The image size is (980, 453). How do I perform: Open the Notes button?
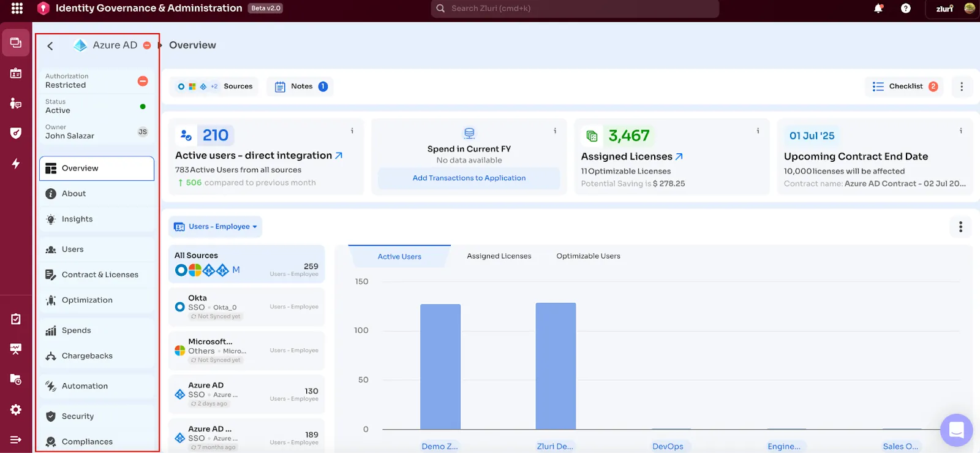301,86
